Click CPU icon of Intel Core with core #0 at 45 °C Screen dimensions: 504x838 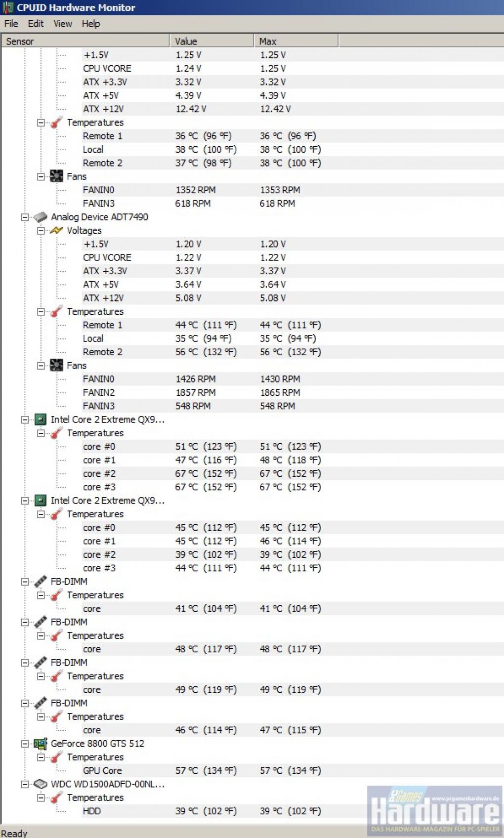click(40, 501)
